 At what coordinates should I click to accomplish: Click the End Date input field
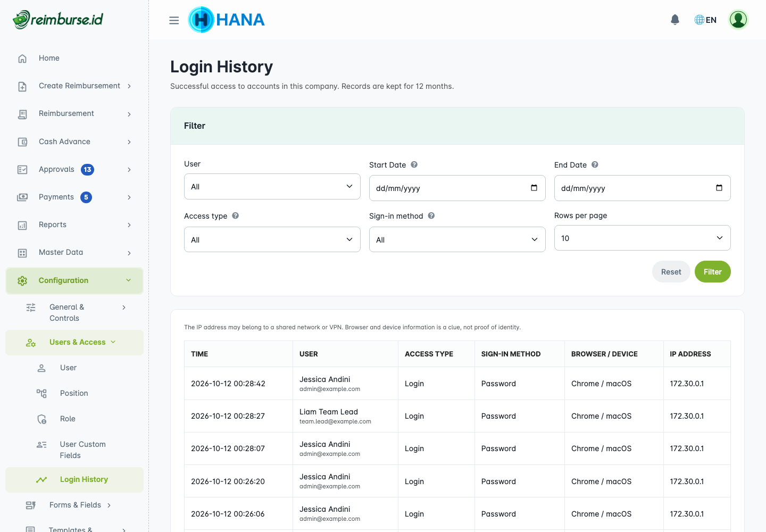coord(643,188)
